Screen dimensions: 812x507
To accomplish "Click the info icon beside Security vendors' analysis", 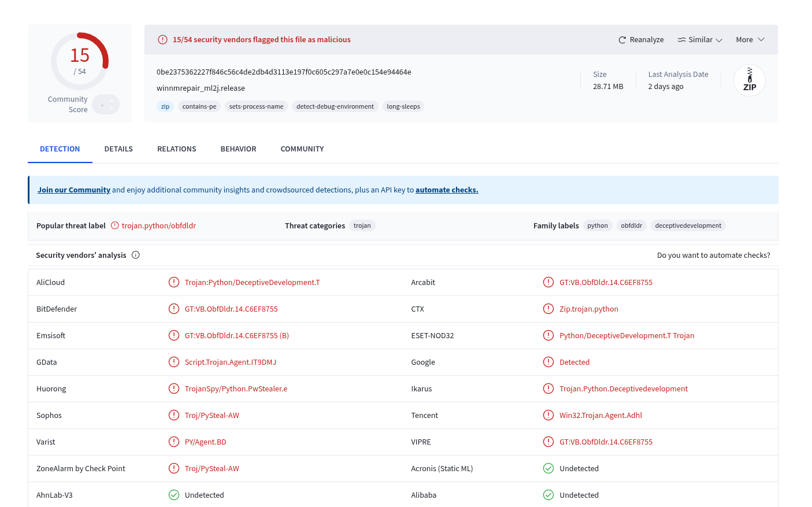I will pos(135,254).
